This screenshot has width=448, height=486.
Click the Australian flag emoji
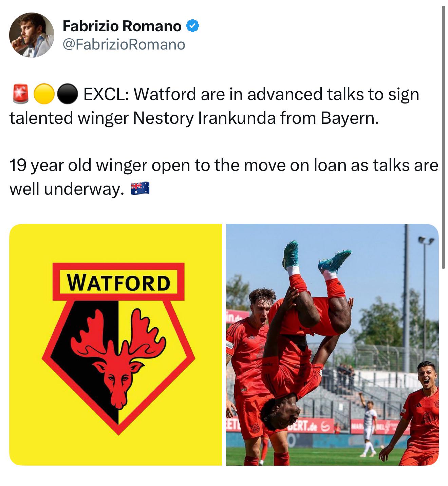pyautogui.click(x=140, y=189)
